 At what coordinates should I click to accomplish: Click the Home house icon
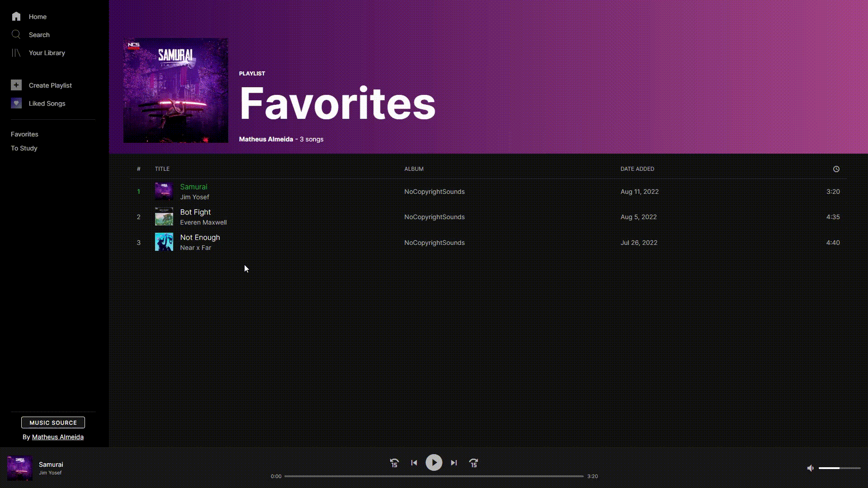(16, 17)
